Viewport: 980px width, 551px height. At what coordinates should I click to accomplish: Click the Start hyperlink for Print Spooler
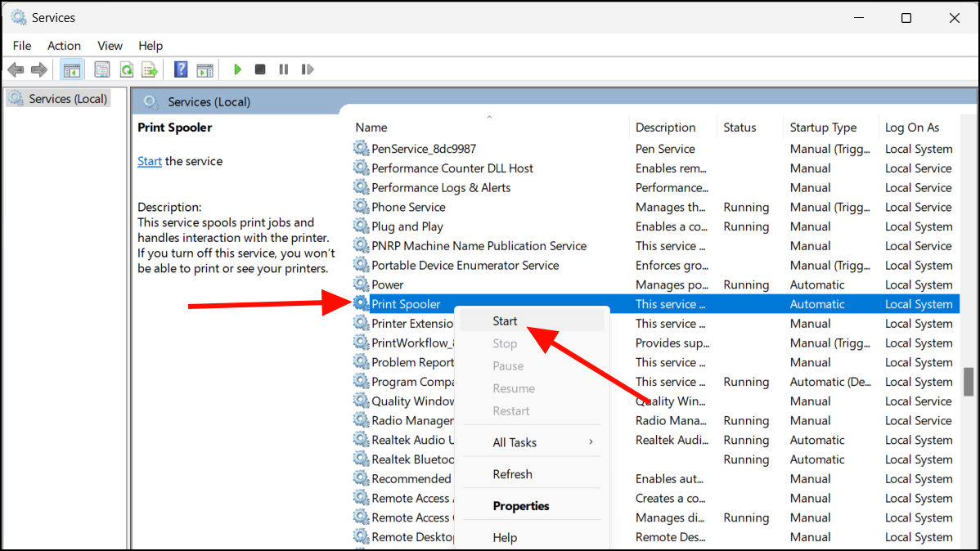click(x=149, y=161)
